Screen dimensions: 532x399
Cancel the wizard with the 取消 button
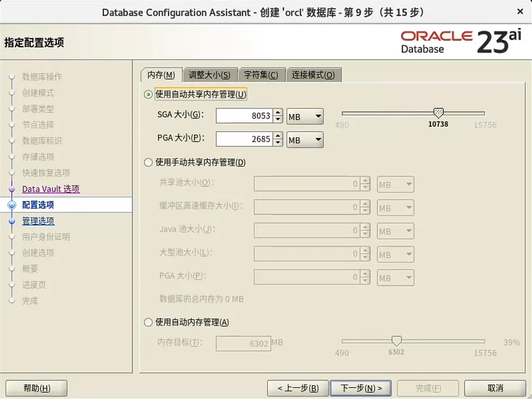pyautogui.click(x=495, y=387)
